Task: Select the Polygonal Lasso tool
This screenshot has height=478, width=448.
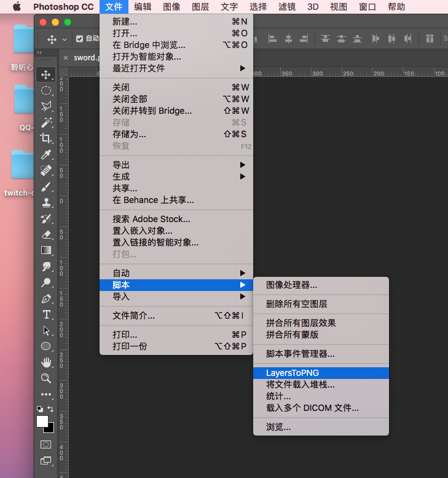Action: click(x=46, y=106)
